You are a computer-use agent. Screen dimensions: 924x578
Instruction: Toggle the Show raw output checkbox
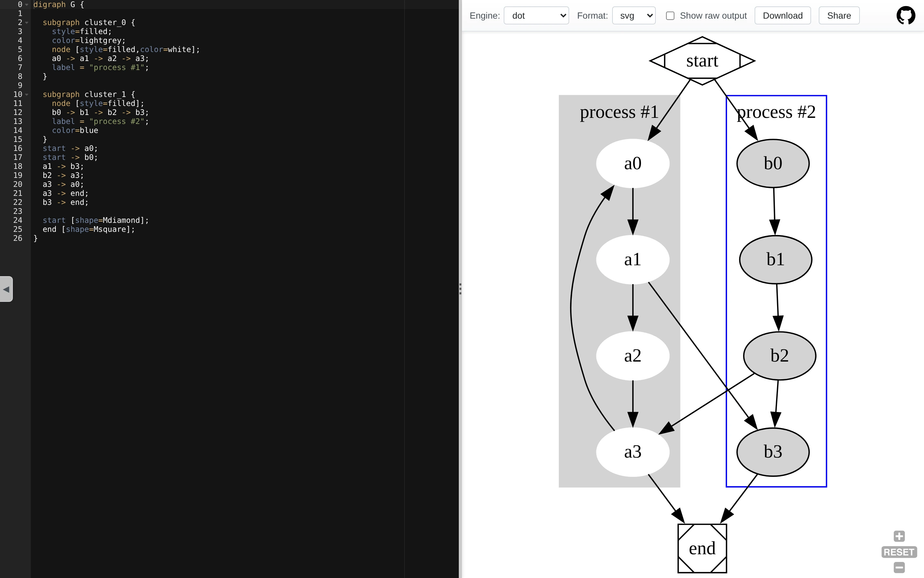[670, 16]
